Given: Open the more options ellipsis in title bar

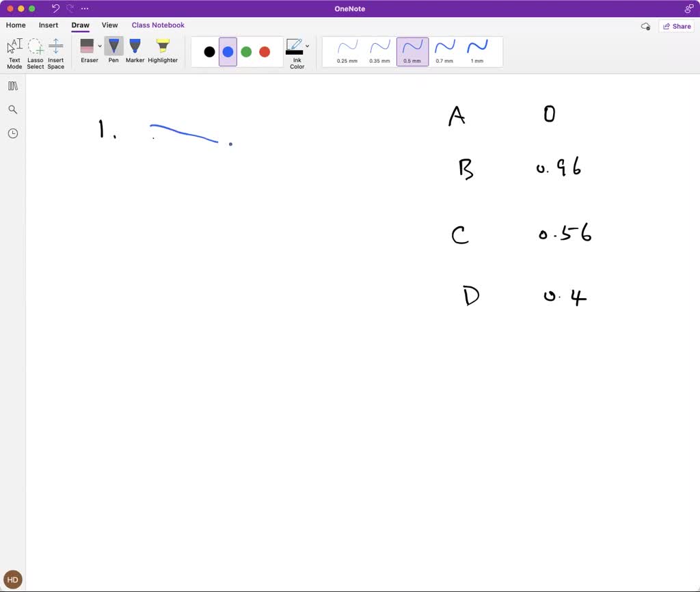Looking at the screenshot, I should 85,8.
